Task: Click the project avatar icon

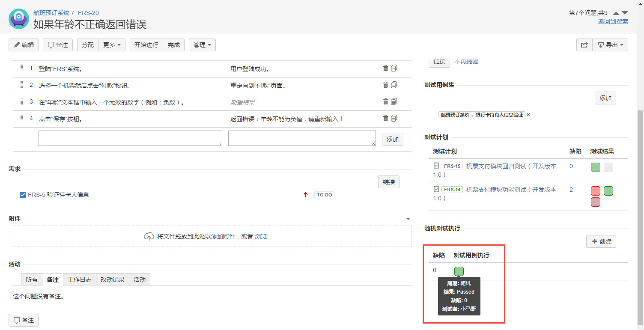Action: [19, 19]
